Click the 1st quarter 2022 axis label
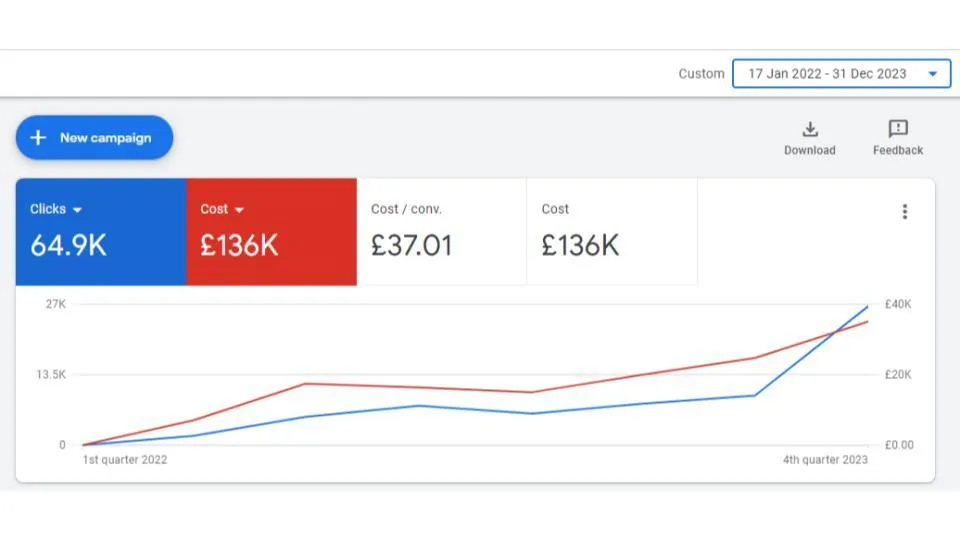The image size is (960, 540). pyautogui.click(x=125, y=460)
